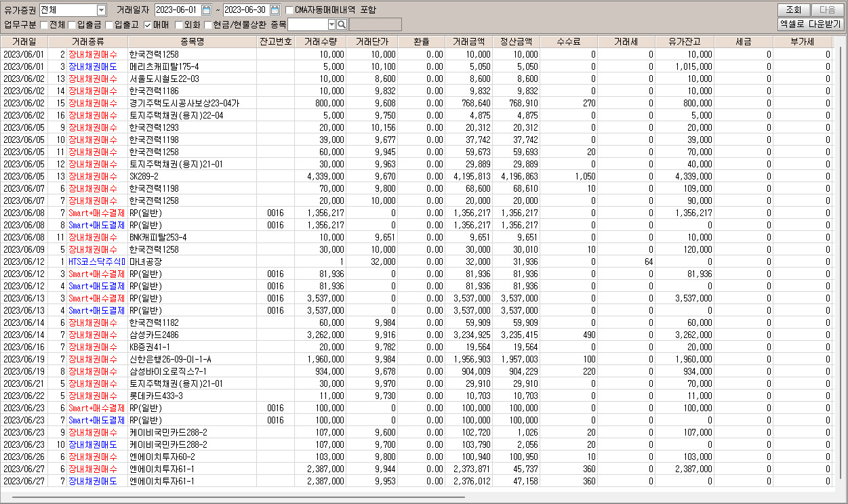848x504 pixels.
Task: Open calendar for start date 2023-06-01
Action: click(x=207, y=10)
